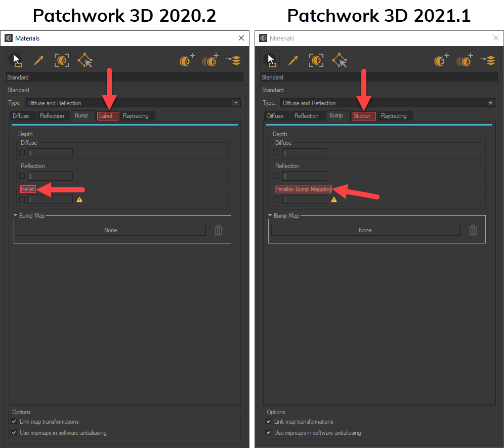This screenshot has height=448, width=504.
Task: Choose the polygon selection cursor icon in 2021.1 window
Action: 340,60
